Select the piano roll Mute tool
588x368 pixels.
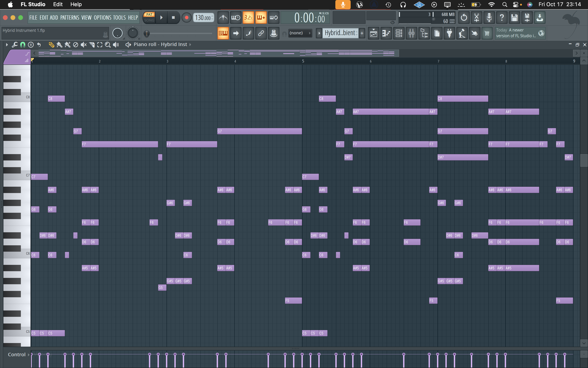point(83,44)
